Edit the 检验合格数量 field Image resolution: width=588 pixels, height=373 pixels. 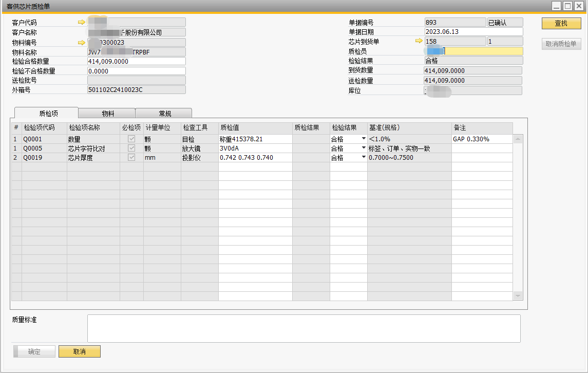point(137,61)
